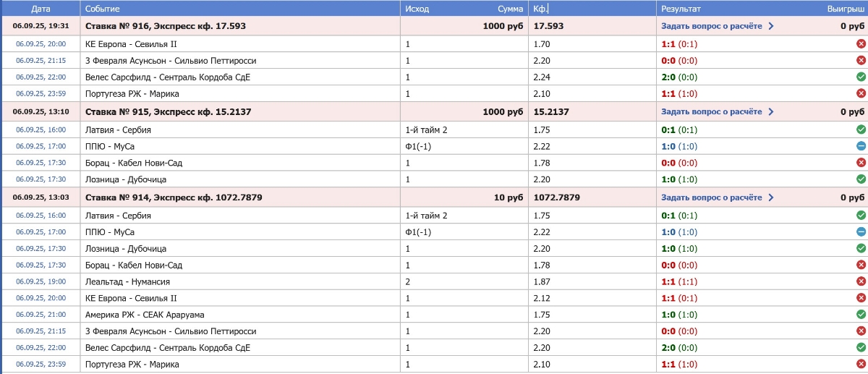Click red cross for 3 Февраля Асунсьон in bet 916
The width and height of the screenshot is (868, 374).
pos(861,61)
